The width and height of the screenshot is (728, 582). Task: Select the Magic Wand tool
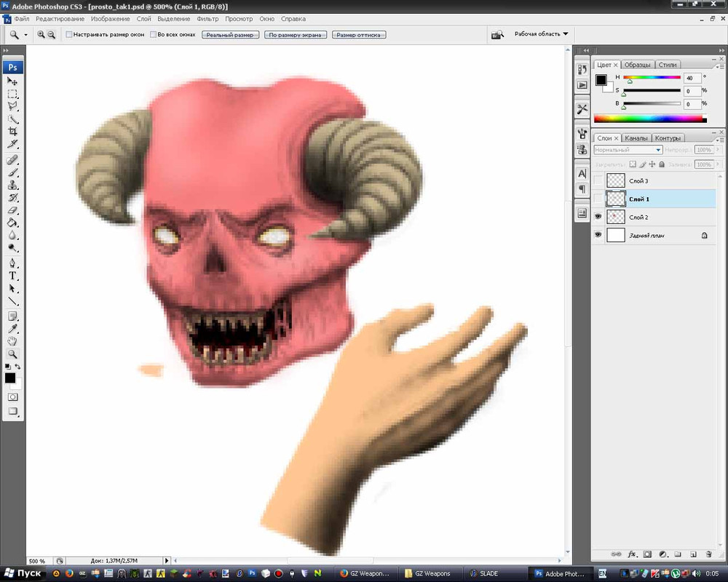(12, 119)
